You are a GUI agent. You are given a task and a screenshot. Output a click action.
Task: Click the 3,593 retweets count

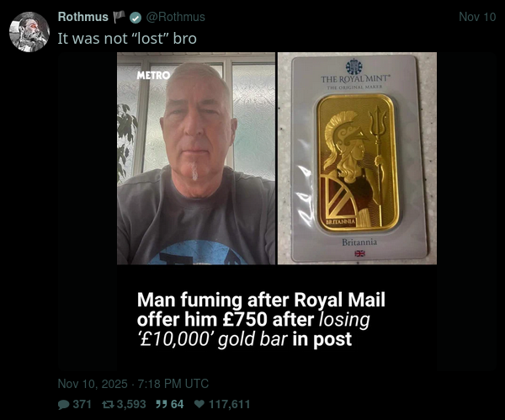pos(131,404)
